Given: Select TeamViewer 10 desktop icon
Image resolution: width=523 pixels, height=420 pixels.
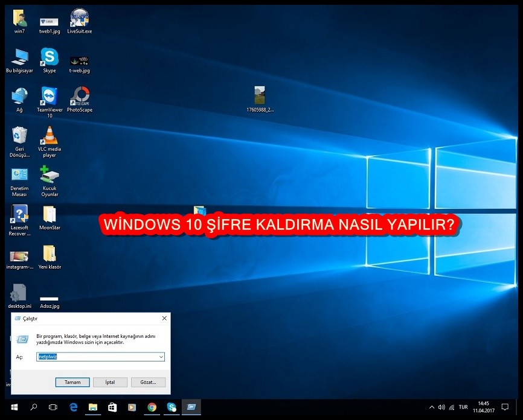Looking at the screenshot, I should [x=50, y=97].
